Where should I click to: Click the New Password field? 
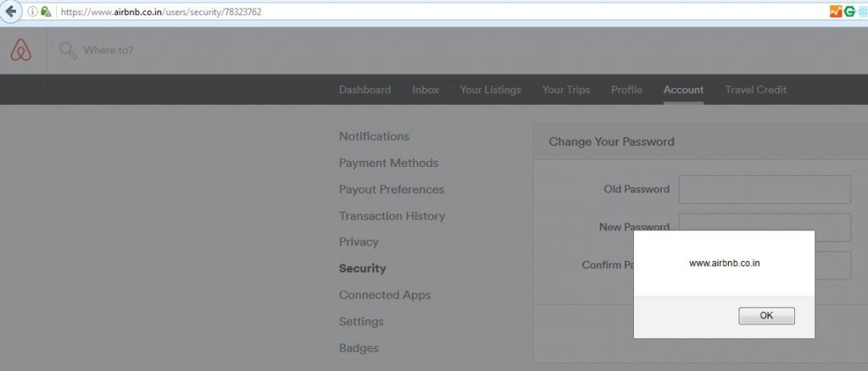(x=765, y=227)
